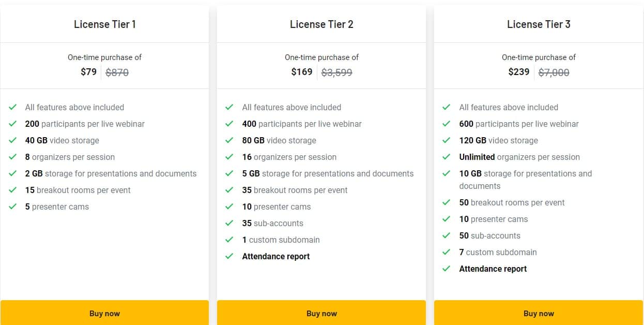Click checkmark beside 7 custom subdomain
644x325 pixels.
pyautogui.click(x=447, y=253)
